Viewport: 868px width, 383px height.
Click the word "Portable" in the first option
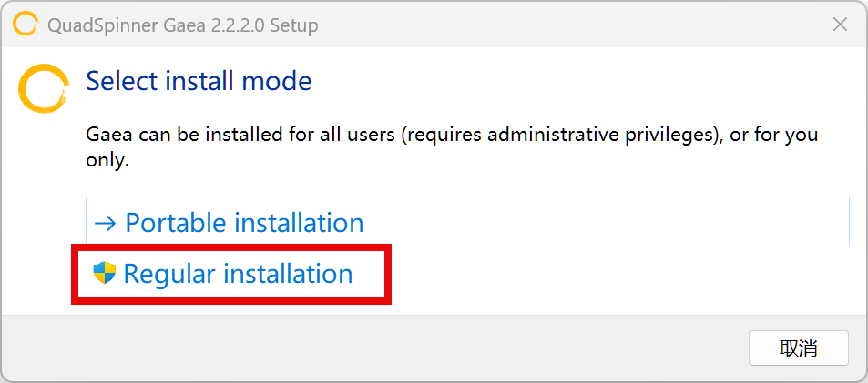coord(176,223)
